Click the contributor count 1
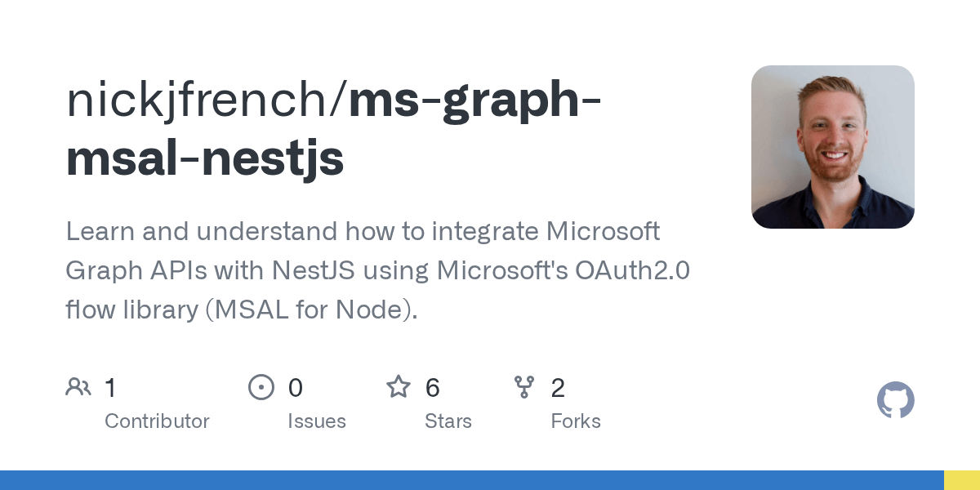This screenshot has height=490, width=980. coord(110,388)
